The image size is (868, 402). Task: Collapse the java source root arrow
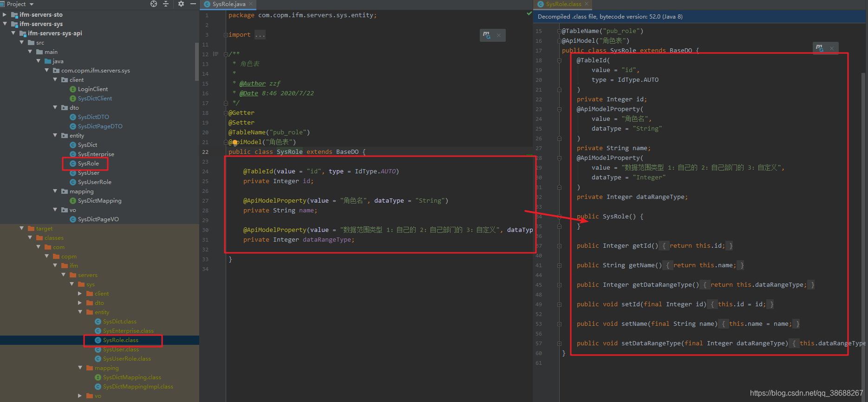click(38, 61)
